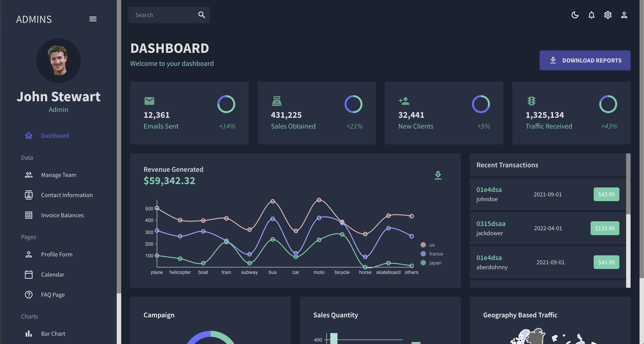Open the Calendar page
Viewport: 644px width, 344px height.
click(x=53, y=274)
